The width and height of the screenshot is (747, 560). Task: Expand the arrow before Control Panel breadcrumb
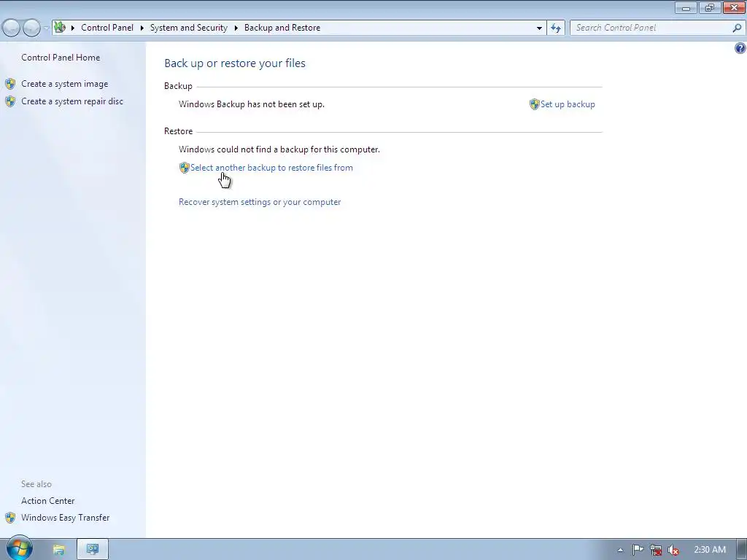(x=73, y=28)
